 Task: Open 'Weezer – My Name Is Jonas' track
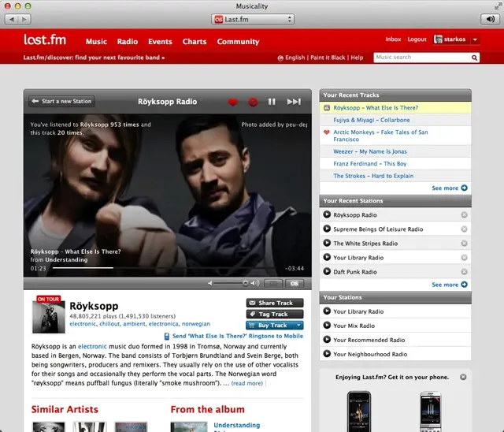tap(369, 151)
